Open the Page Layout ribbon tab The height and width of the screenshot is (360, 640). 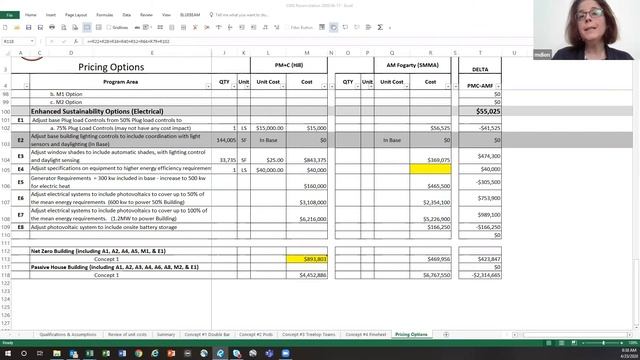pos(76,15)
